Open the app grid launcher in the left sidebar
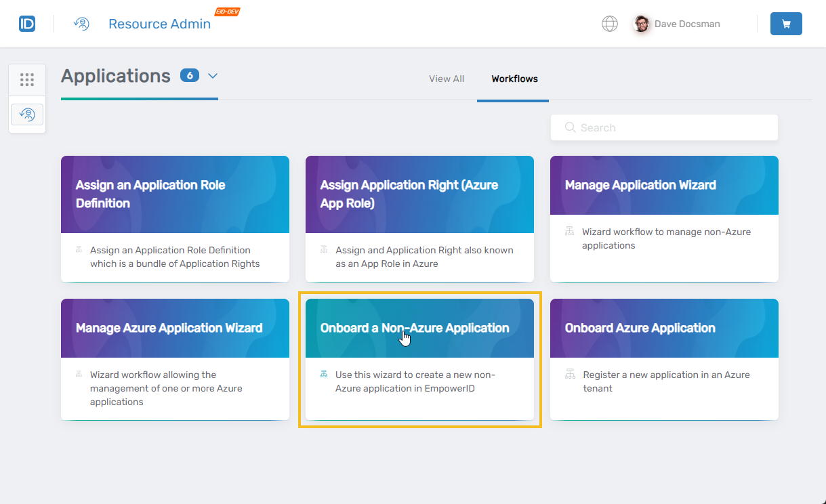 click(x=27, y=79)
